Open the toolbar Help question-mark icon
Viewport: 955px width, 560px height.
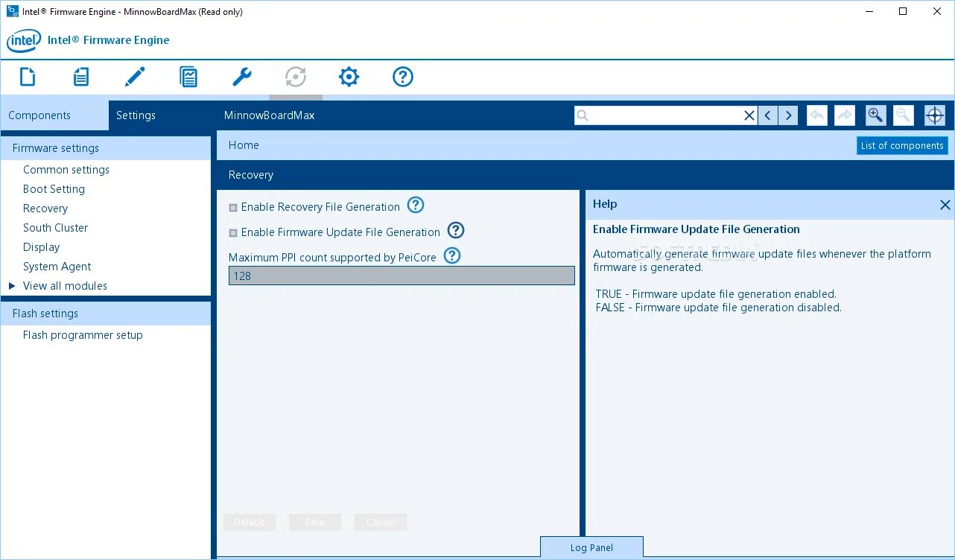tap(403, 77)
